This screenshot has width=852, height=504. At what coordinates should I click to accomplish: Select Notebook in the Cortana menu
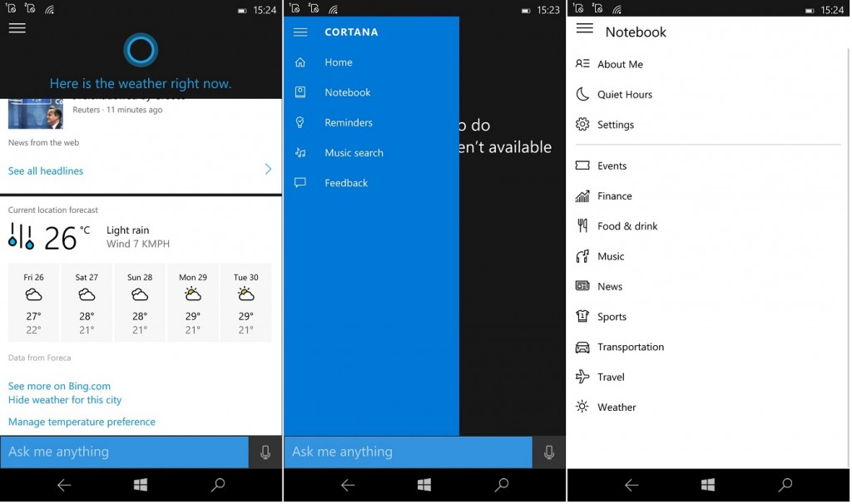pos(348,92)
